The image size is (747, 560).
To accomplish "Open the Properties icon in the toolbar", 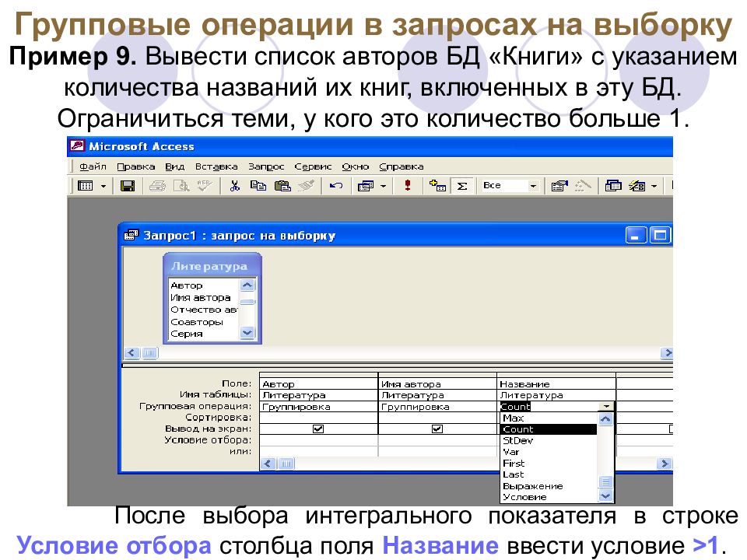I will (x=558, y=186).
